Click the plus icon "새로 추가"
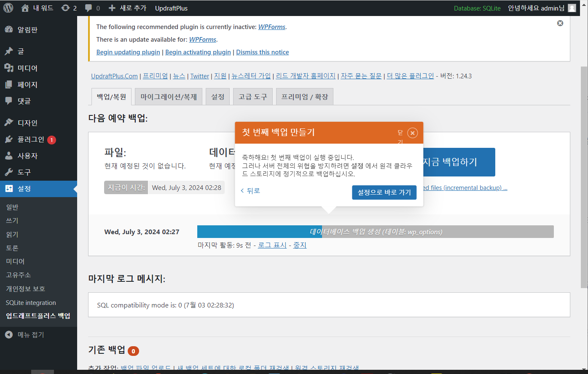The height and width of the screenshot is (374, 588). point(127,8)
